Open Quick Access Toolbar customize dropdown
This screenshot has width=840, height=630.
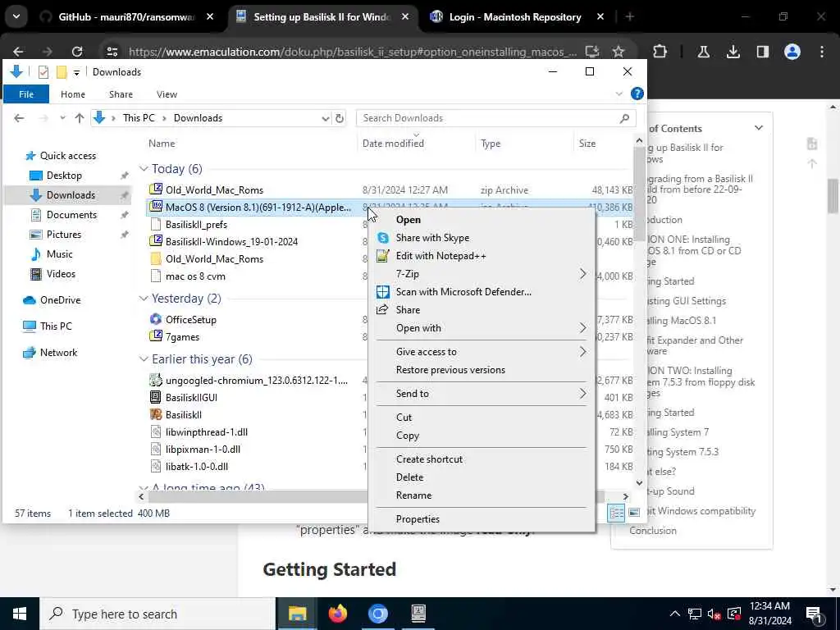(76, 72)
